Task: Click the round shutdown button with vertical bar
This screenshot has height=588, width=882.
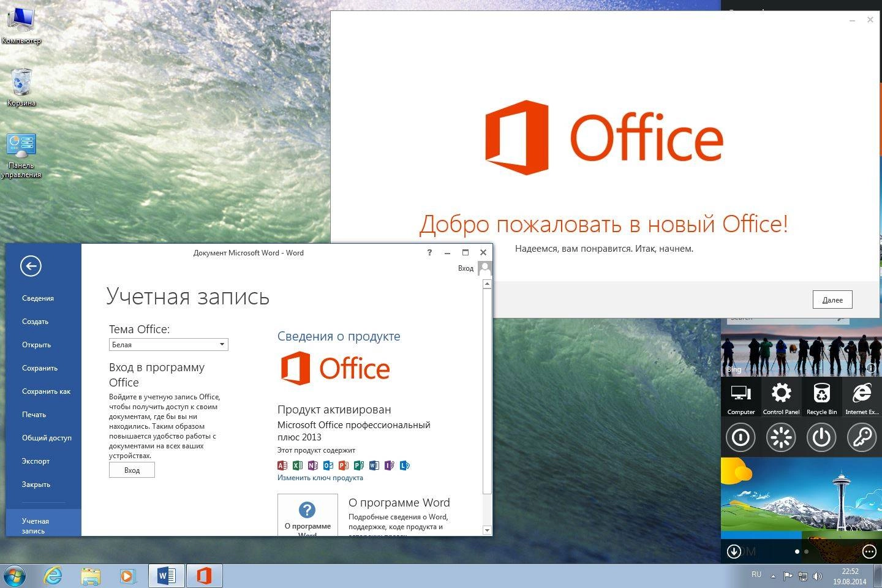Action: (741, 437)
